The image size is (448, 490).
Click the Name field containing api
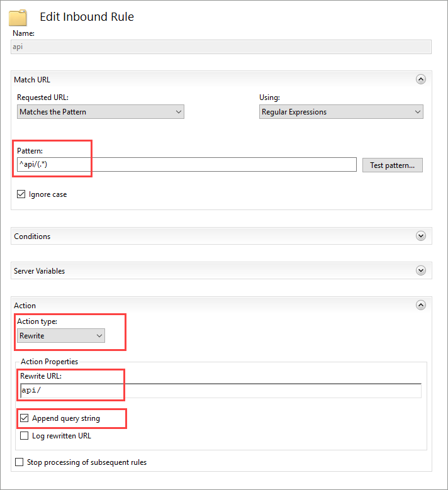coord(221,47)
